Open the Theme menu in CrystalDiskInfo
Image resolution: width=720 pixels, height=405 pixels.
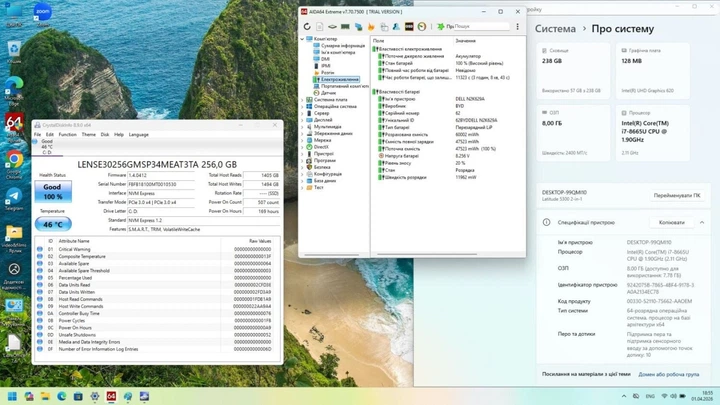coord(89,135)
